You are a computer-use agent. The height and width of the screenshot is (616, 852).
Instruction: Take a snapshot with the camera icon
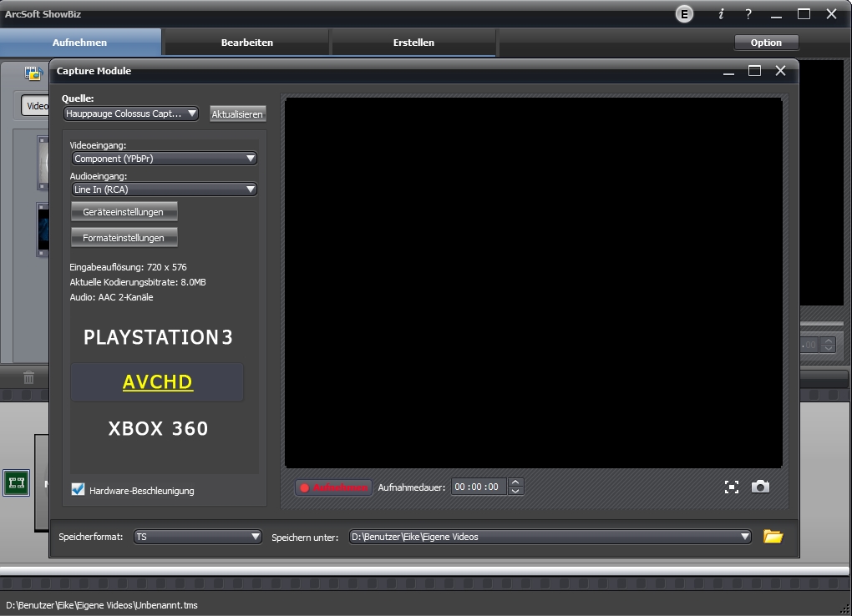760,487
